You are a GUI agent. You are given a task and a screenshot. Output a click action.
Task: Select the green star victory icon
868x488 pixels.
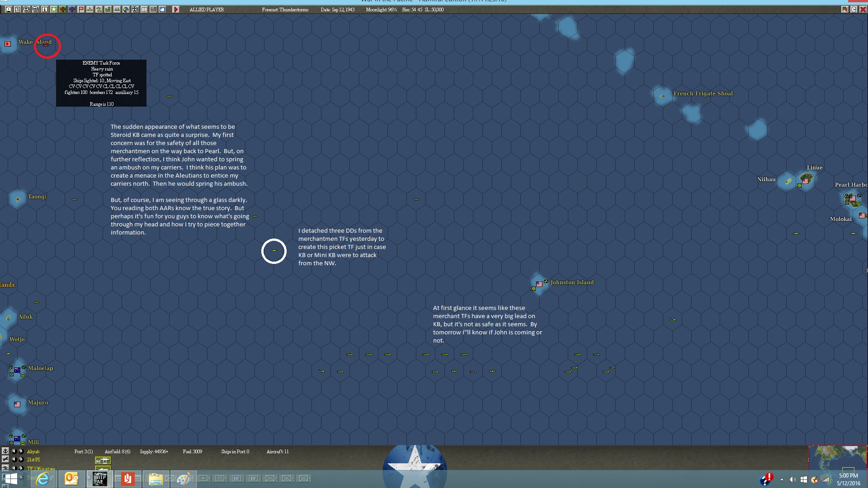point(54,9)
